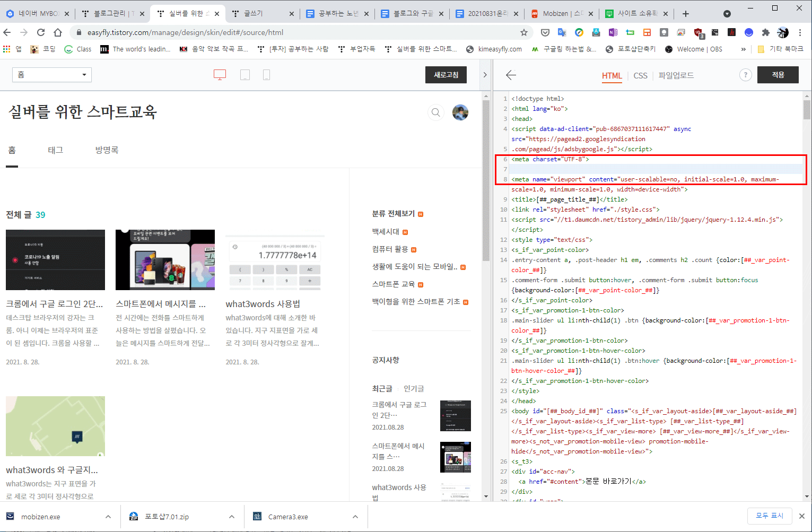Bookmark this page with the star icon
Screen dimensions: 812x532
524,32
